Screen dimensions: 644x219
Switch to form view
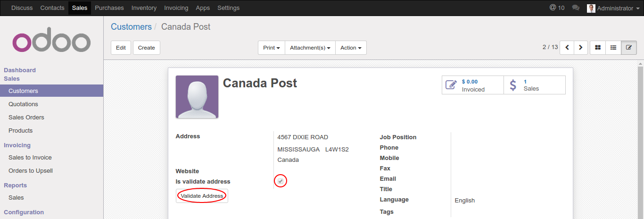click(629, 47)
